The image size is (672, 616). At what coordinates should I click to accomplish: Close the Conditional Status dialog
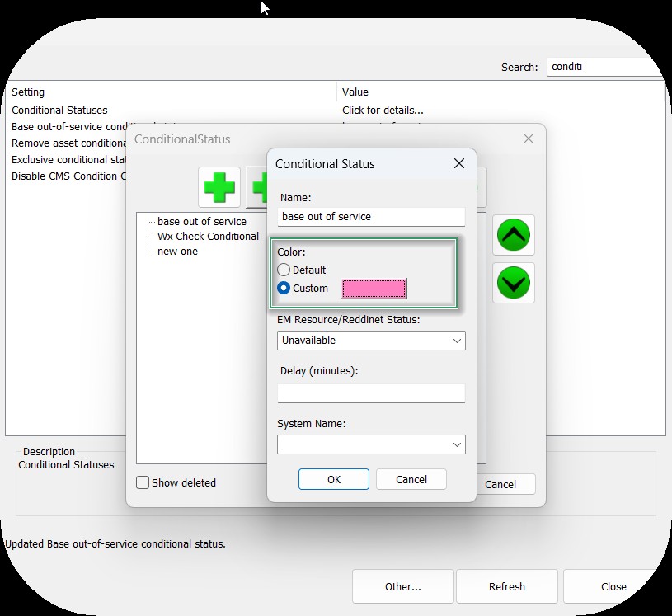(x=459, y=163)
